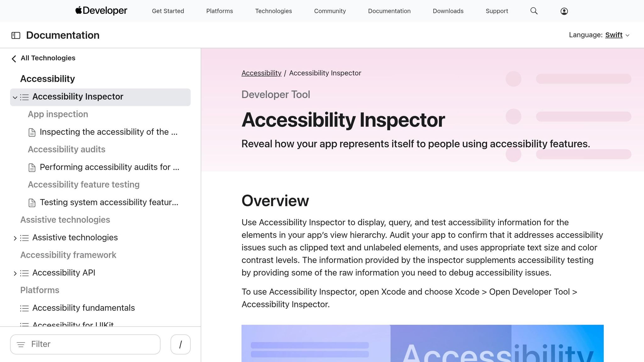Select Accessibility fundamentals in the sidebar
Viewport: 644px width, 362px height.
tap(84, 308)
